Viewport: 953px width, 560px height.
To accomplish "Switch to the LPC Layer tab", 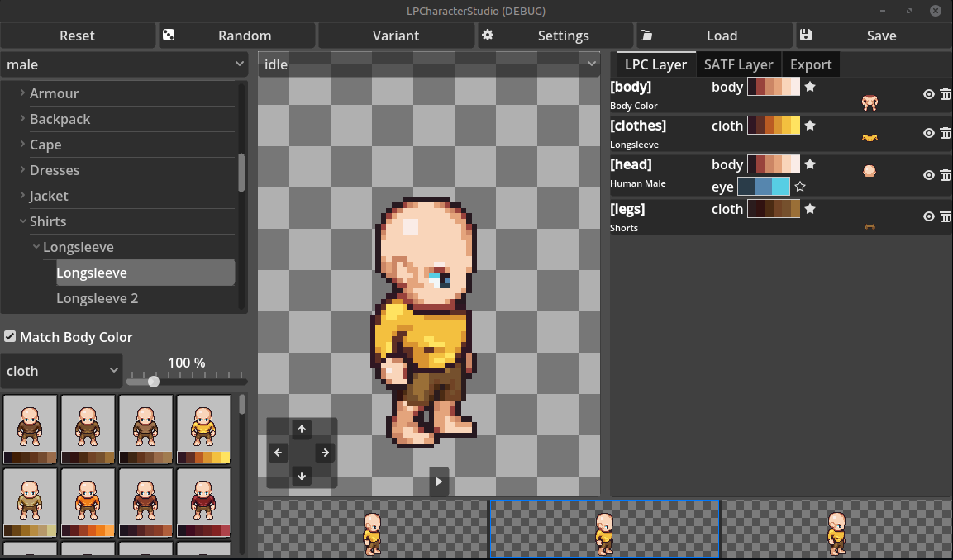I will click(x=655, y=64).
